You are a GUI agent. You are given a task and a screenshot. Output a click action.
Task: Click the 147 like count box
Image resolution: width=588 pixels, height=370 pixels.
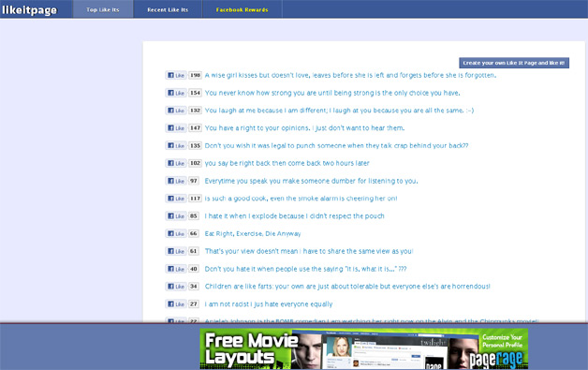click(x=195, y=128)
